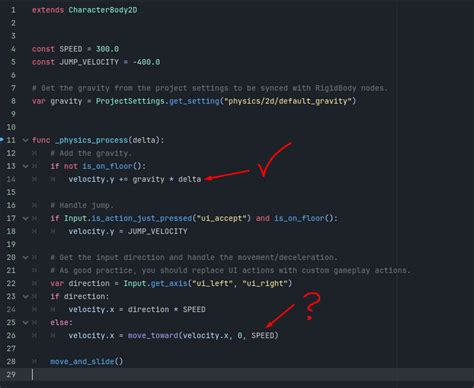Click the 'var gravity' declaration on line 8
Image resolution: width=474 pixels, height=388 pixels.
[57, 101]
